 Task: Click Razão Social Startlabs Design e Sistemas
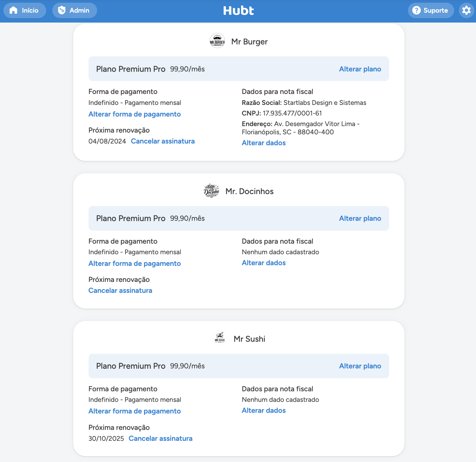click(x=304, y=103)
